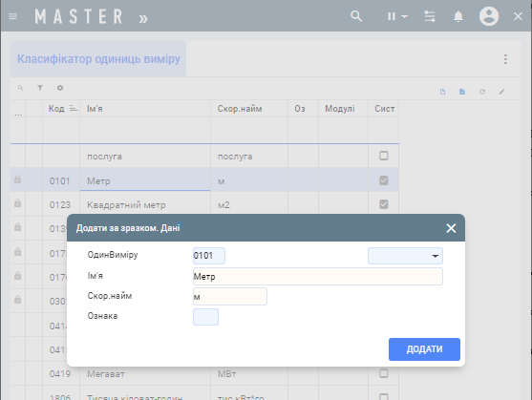The width and height of the screenshot is (532, 400).
Task: Click the table filter funnel icon
Action: tap(40, 88)
